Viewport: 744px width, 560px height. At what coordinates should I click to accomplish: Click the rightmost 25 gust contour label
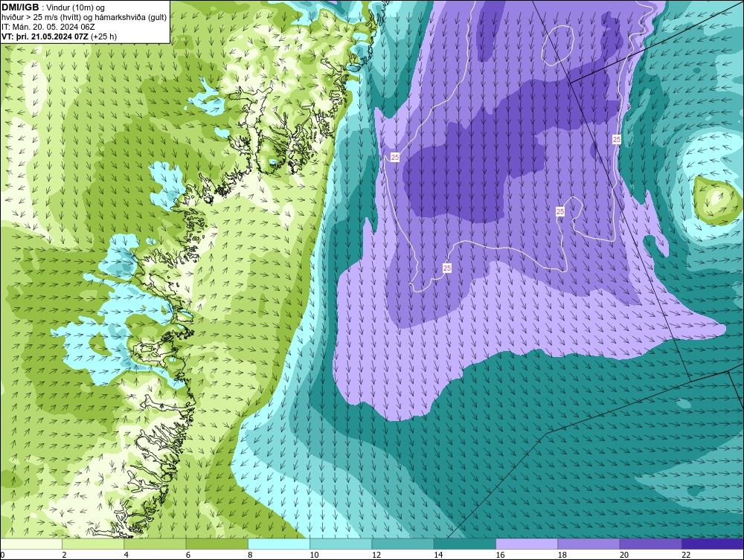coord(616,139)
